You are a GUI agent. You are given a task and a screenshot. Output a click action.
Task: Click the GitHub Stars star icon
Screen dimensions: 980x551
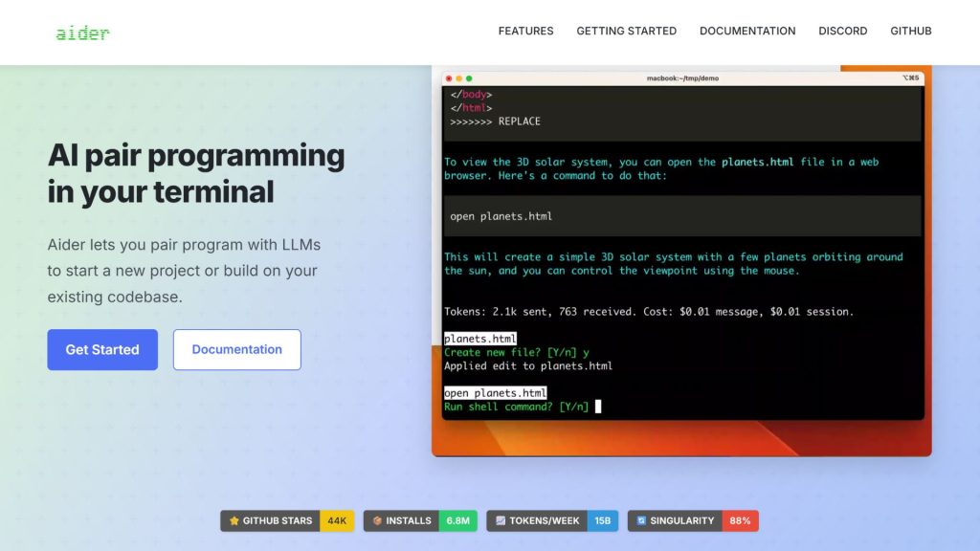click(x=234, y=520)
